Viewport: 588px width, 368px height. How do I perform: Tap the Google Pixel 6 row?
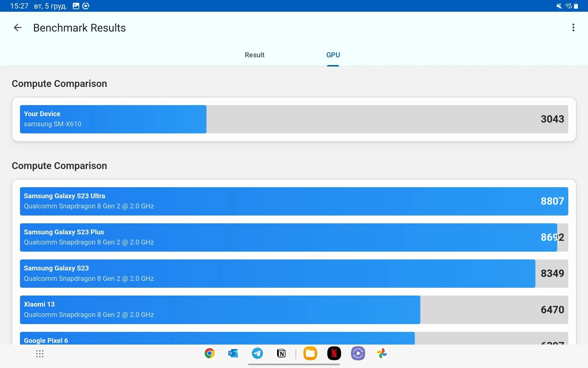[294, 338]
